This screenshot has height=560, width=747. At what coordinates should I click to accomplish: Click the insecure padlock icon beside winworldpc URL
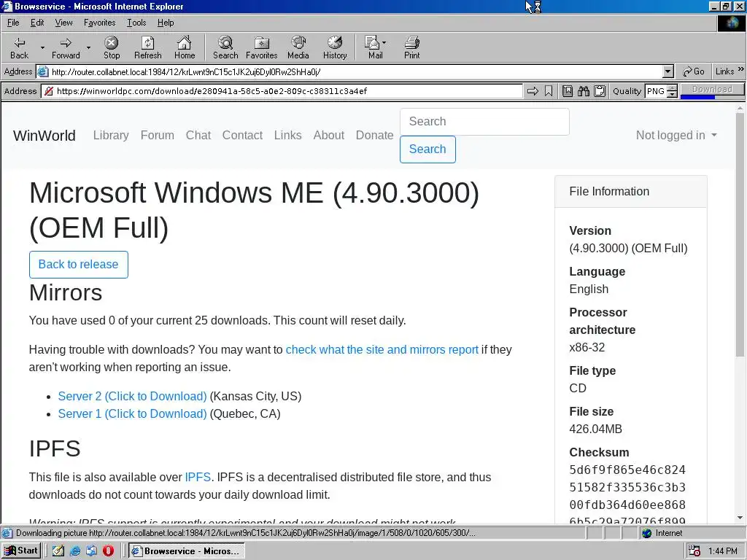pos(49,91)
